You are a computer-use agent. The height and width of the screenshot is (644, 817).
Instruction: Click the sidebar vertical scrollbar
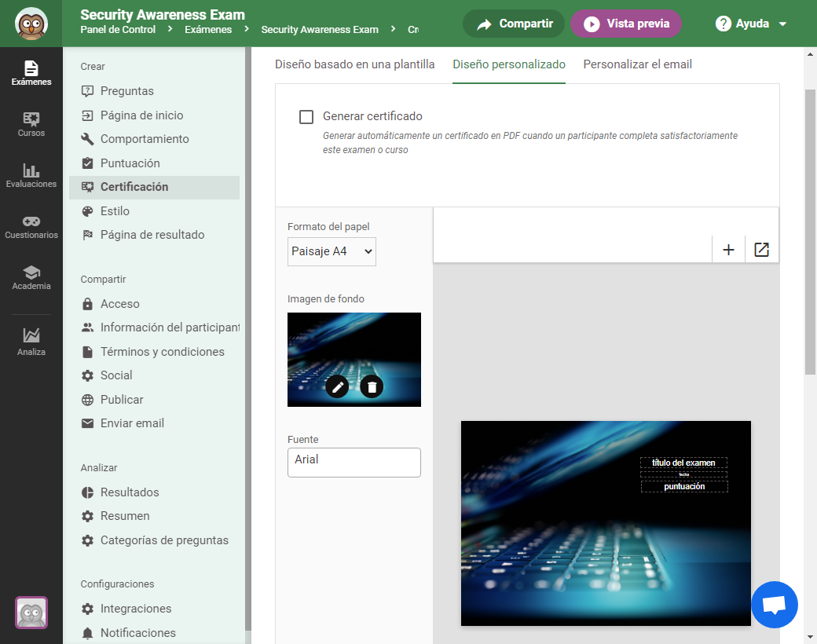pos(248,338)
